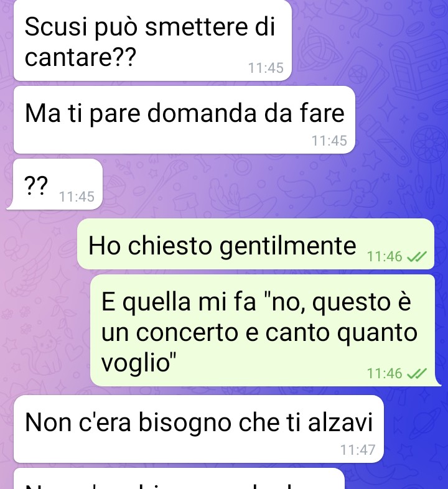Tap the 11:45 timestamp under 'domanda da fare'
Screen dimensions: 448x489
[x=329, y=141]
